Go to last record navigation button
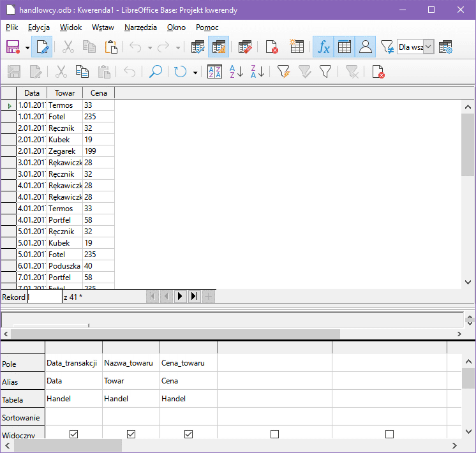The image size is (476, 453). pos(194,296)
